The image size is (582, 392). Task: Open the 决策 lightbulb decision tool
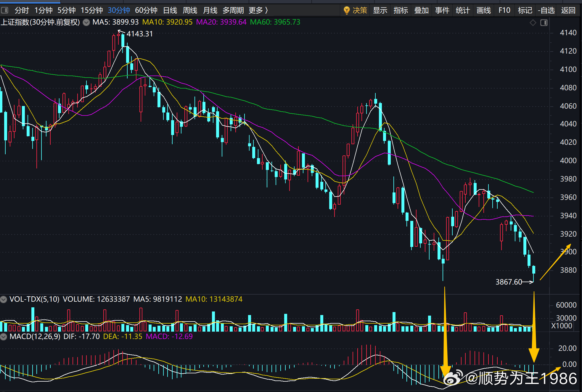355,10
